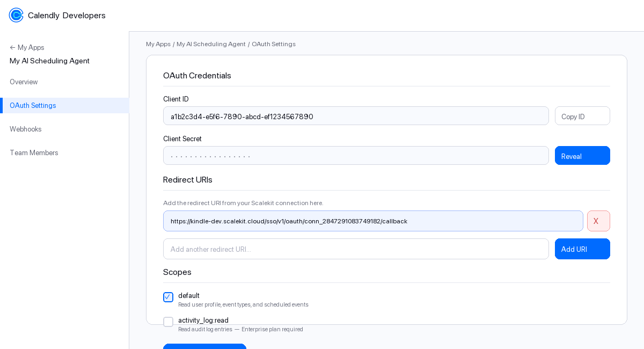Click the Copy ID control for Client ID
This screenshot has width=644, height=349.
(x=582, y=115)
